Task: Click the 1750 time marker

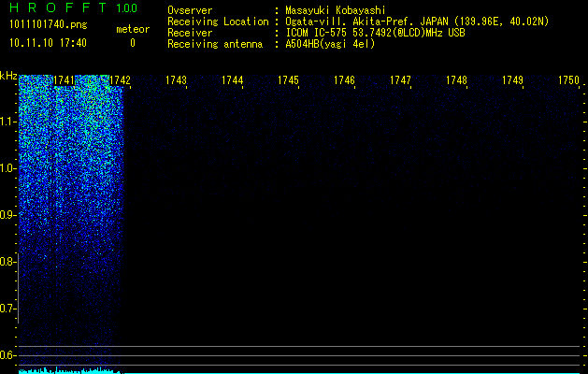Action: coord(568,80)
